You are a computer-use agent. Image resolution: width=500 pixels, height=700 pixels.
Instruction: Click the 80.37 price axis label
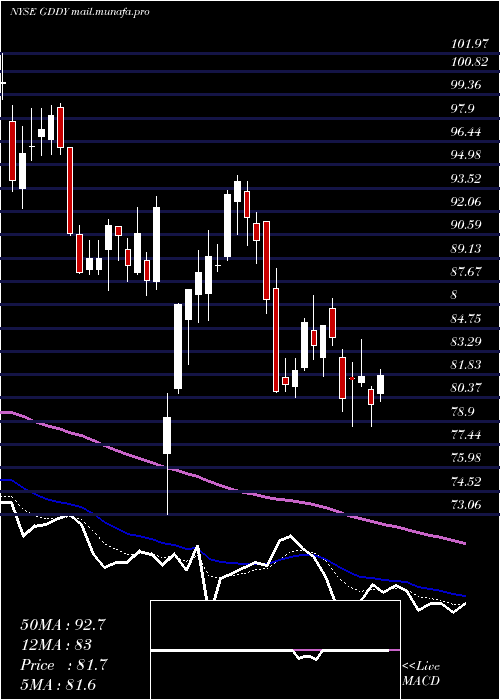466,388
